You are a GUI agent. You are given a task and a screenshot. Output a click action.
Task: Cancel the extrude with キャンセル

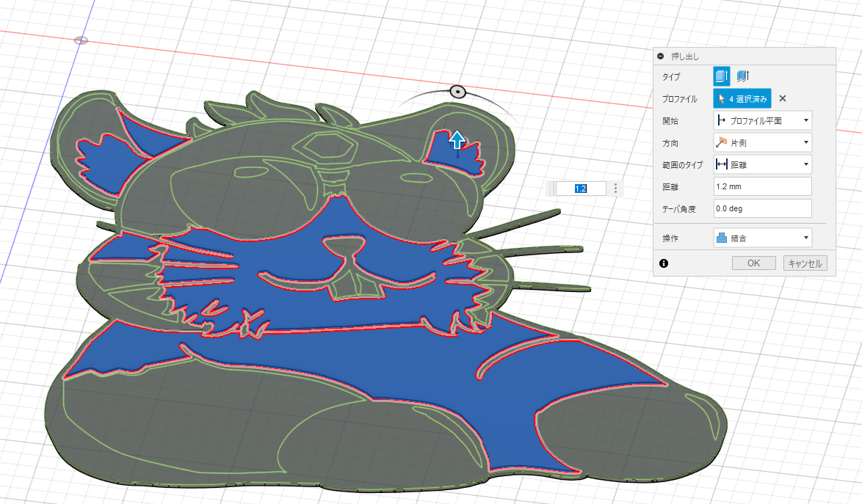[x=805, y=263]
